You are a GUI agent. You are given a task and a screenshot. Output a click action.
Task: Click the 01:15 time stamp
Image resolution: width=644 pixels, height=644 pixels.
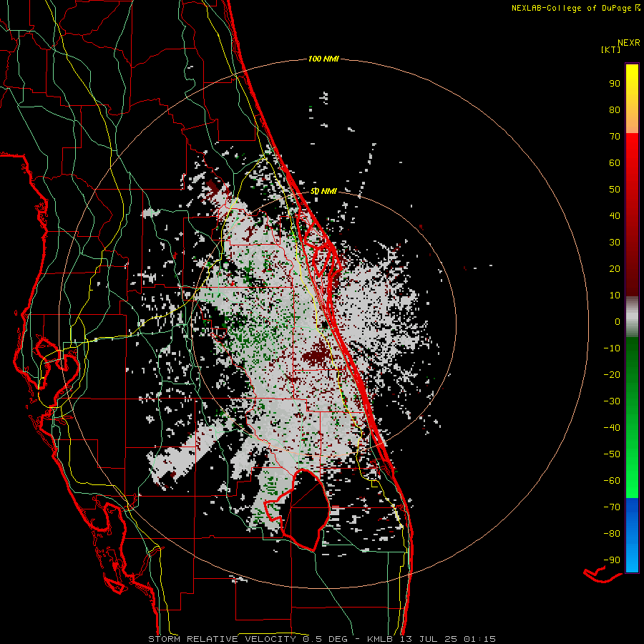tap(479, 639)
